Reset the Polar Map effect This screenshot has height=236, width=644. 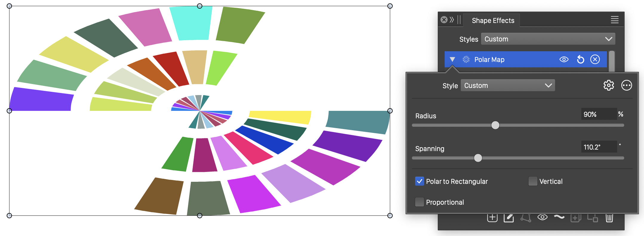pyautogui.click(x=580, y=60)
